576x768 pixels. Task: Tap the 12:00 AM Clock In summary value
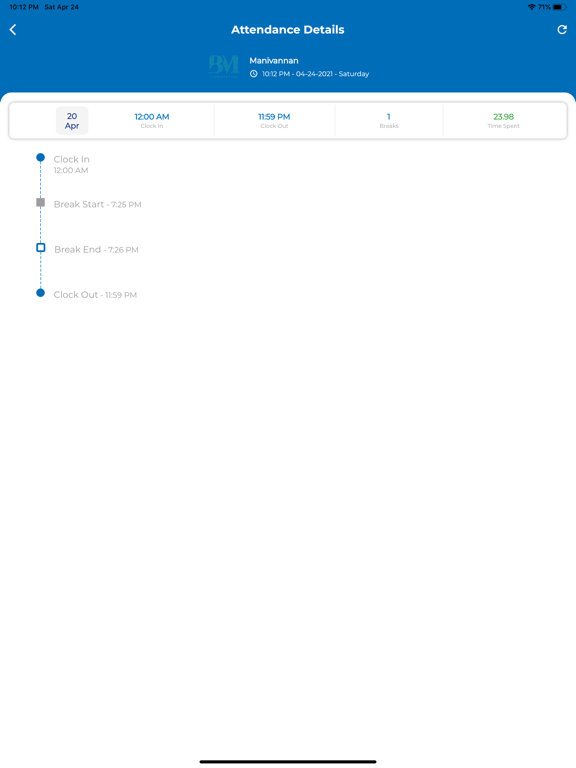pos(152,117)
